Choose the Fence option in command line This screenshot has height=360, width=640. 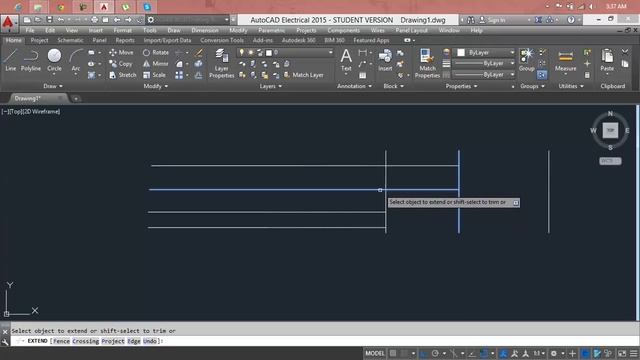point(61,341)
